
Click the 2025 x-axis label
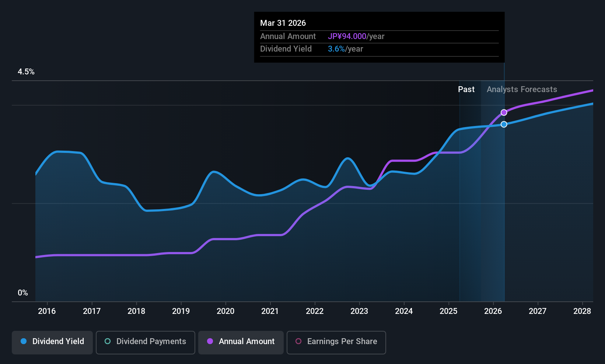click(x=448, y=311)
